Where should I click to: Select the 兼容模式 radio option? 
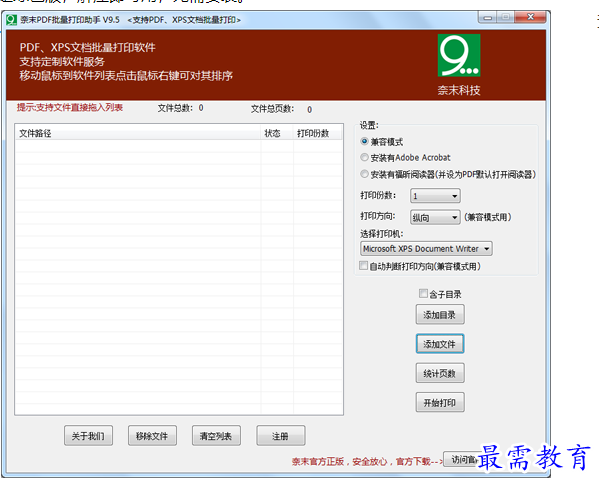coord(364,142)
